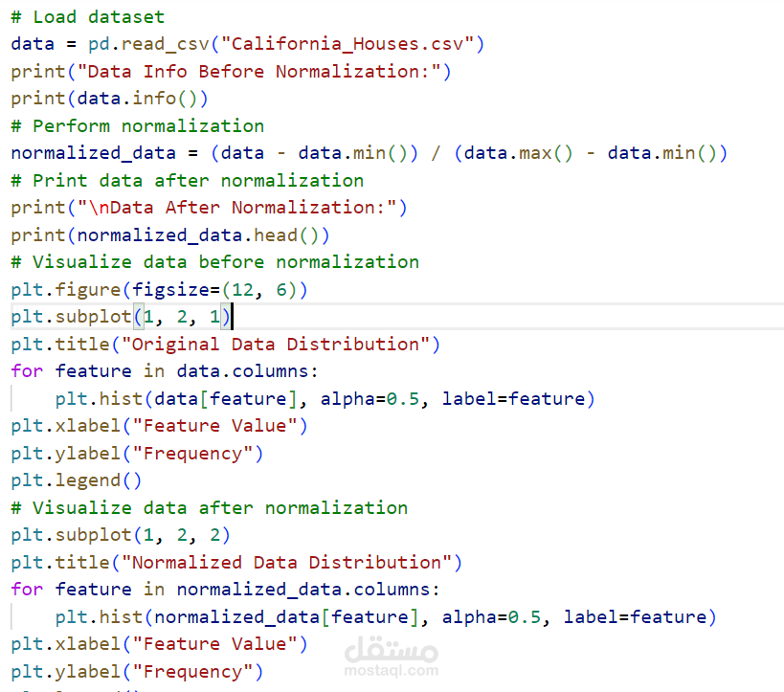The height and width of the screenshot is (692, 784).
Task: Click normalized_data.head() call
Action: pyautogui.click(x=197, y=235)
